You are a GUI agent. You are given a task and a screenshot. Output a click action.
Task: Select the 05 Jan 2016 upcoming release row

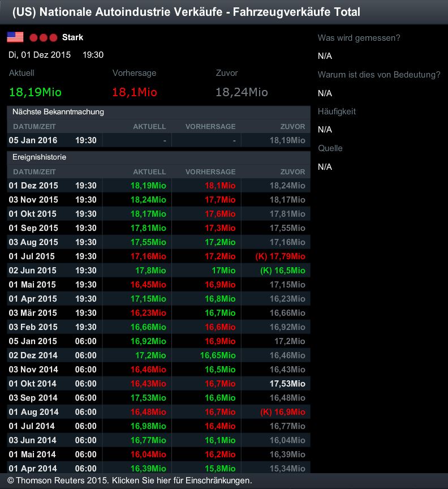158,140
